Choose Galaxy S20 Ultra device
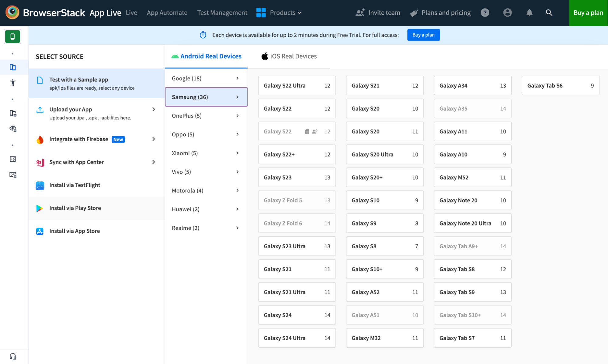The height and width of the screenshot is (364, 608). [x=385, y=154]
